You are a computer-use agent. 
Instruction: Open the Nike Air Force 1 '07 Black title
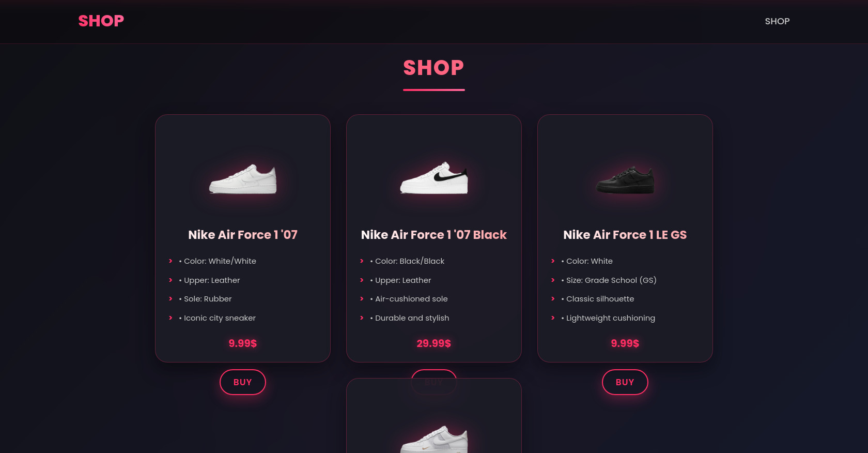coord(434,235)
